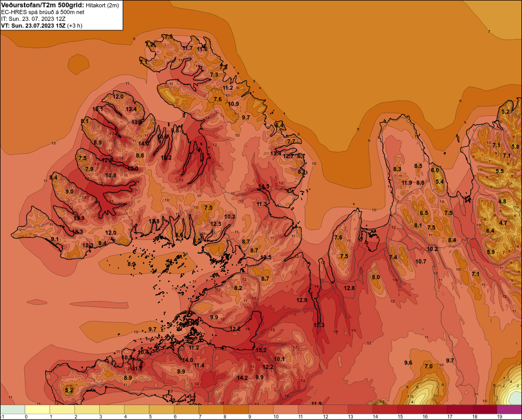This screenshot has width=522, height=420.
Task: Select the line 'EC-HRES spá brúuð á 500m net'
Action: click(x=43, y=12)
